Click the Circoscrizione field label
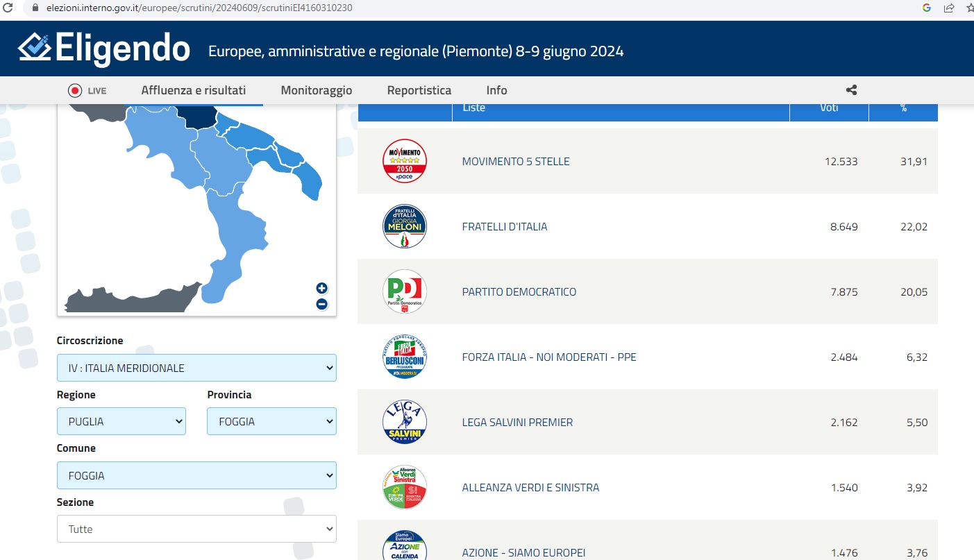Screen dimensions: 974x560 point(90,341)
